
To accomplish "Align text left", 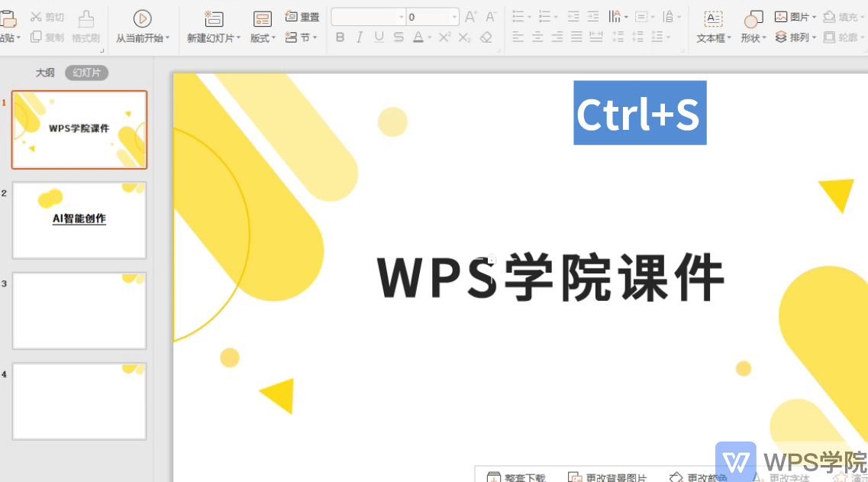I will 518,37.
